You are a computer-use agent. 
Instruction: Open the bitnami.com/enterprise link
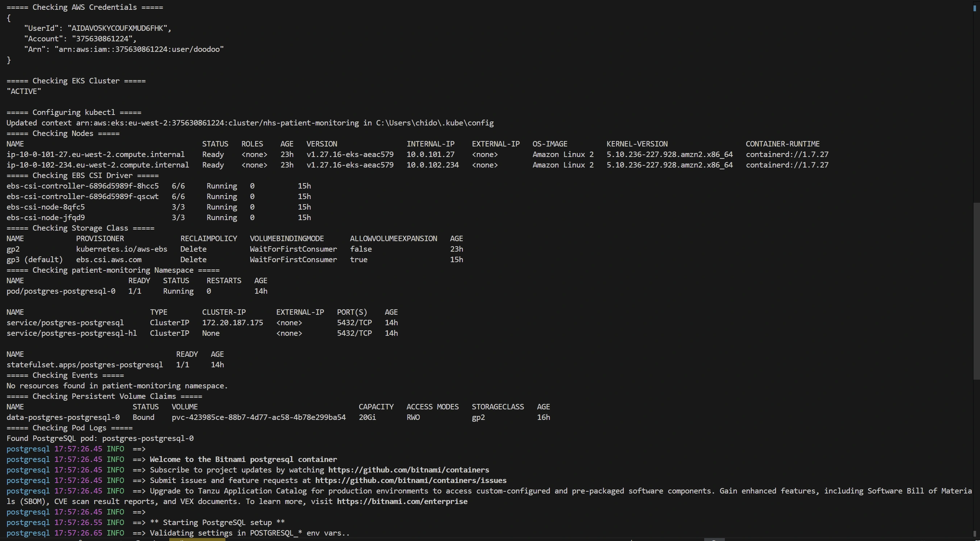(x=402, y=501)
